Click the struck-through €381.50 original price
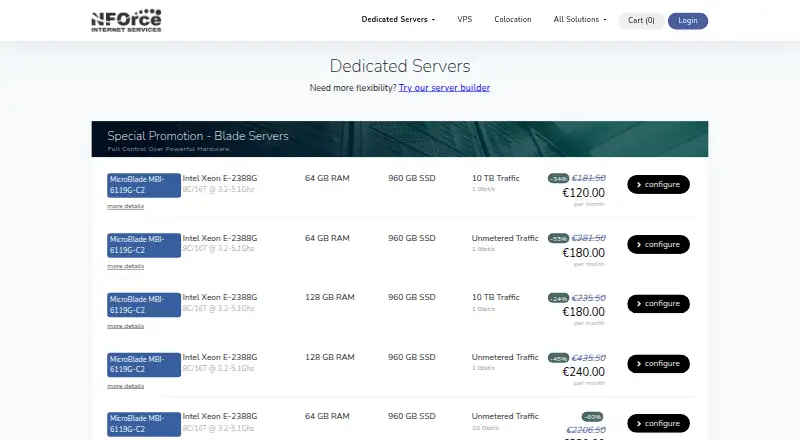Screen dimensions: 800x440 [589, 238]
